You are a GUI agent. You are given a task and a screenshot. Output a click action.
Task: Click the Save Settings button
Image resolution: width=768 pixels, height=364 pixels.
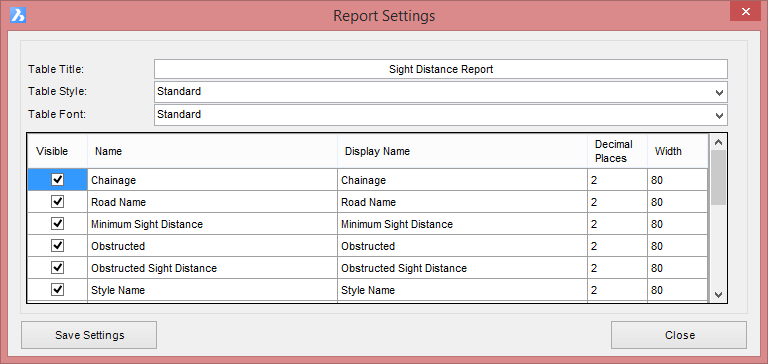pos(89,335)
